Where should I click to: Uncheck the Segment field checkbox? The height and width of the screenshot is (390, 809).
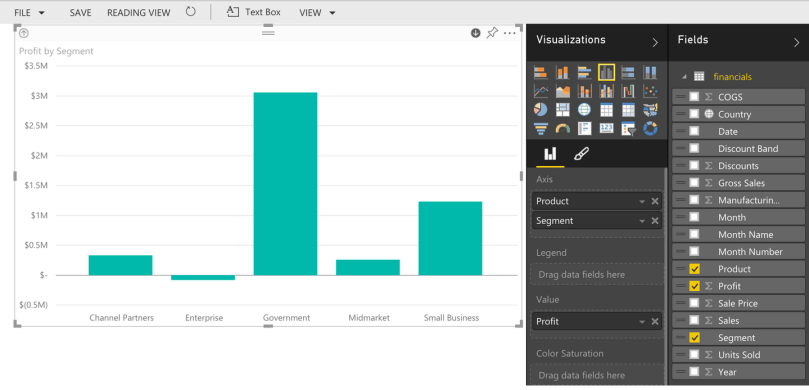click(x=694, y=337)
